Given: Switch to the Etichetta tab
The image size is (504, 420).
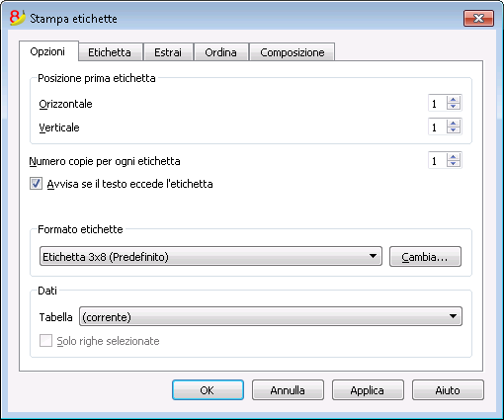Looking at the screenshot, I should coord(110,52).
